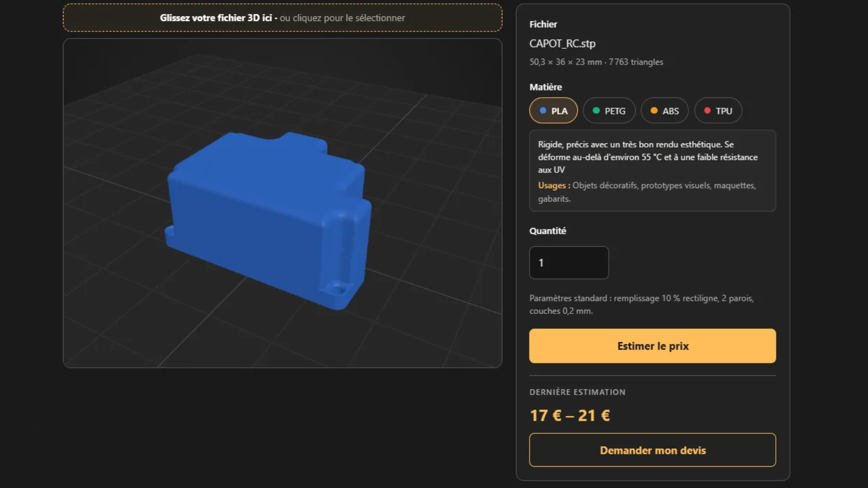Click the Rigide, précis material description text

pos(648,157)
